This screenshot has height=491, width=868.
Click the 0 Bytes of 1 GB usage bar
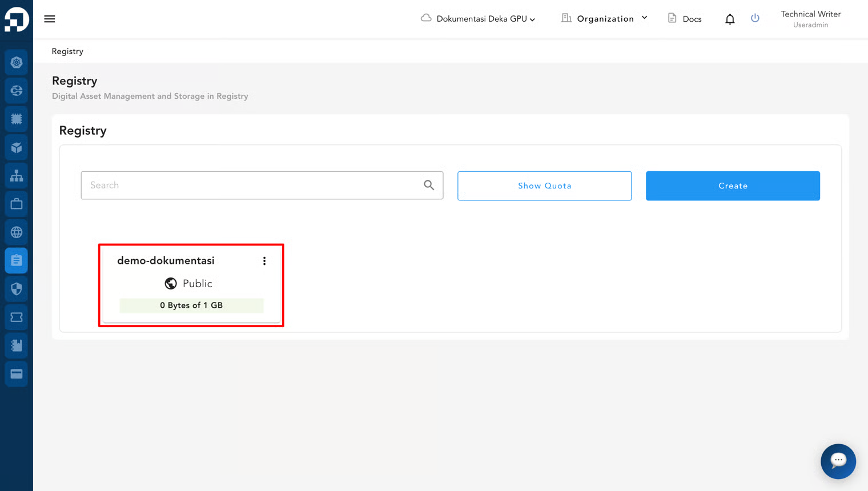click(191, 305)
